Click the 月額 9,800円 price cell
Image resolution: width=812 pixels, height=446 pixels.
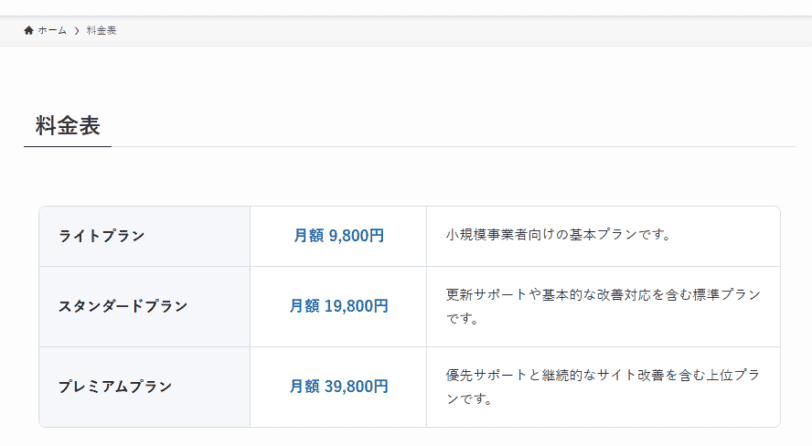[339, 236]
